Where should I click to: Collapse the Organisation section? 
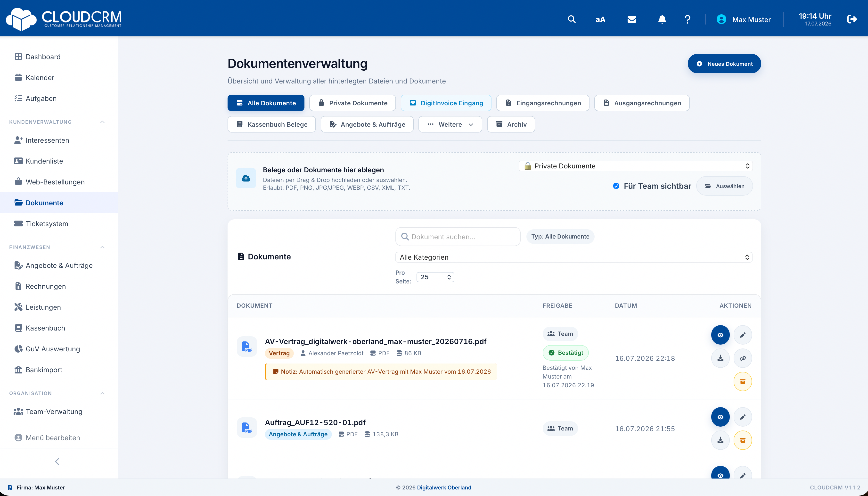click(103, 393)
